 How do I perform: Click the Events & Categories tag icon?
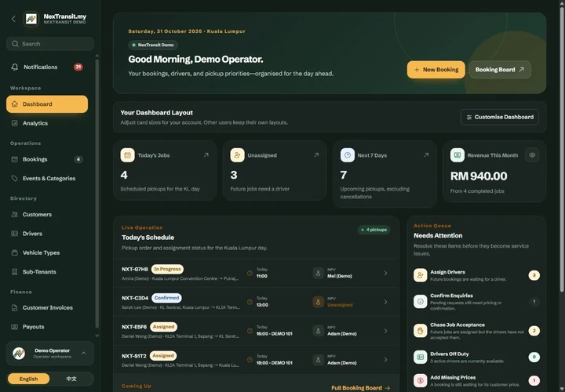pyautogui.click(x=14, y=178)
